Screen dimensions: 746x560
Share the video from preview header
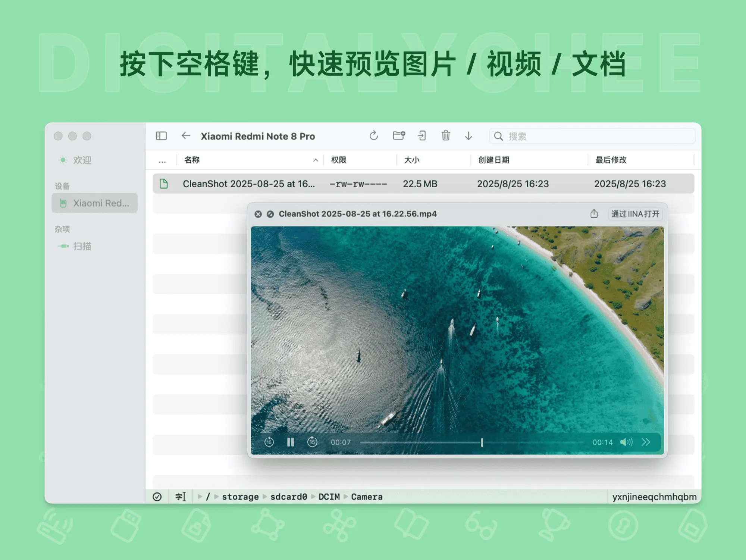594,214
